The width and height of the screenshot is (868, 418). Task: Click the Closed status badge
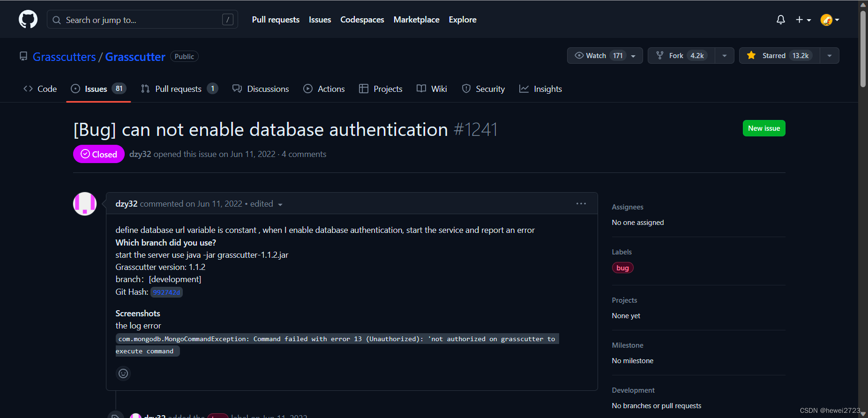coord(99,154)
